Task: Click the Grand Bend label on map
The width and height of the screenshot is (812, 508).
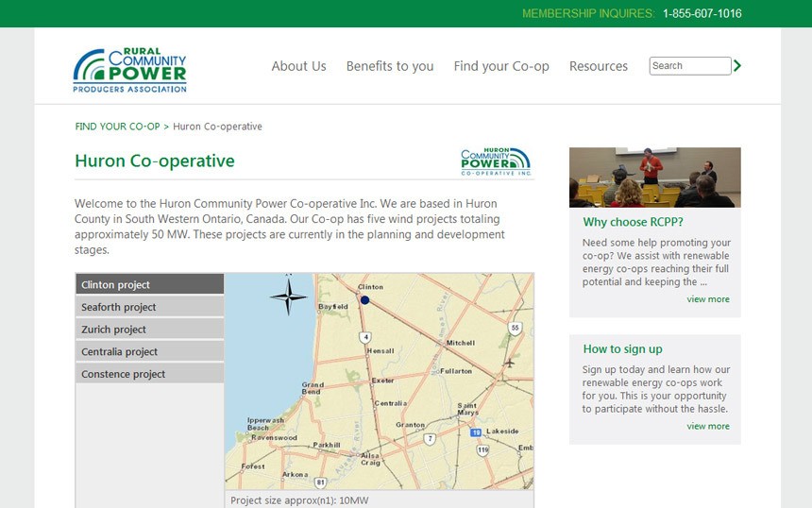Action: coord(313,388)
